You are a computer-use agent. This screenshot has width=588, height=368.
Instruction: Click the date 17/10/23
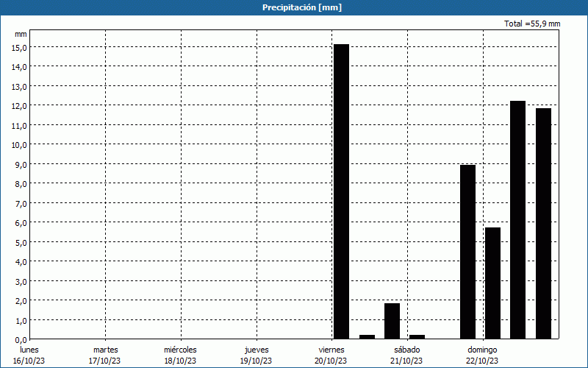click(x=104, y=361)
